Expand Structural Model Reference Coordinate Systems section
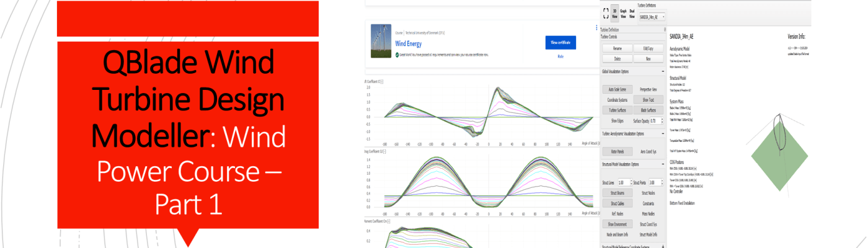This screenshot has width=868, height=248. pos(663,246)
